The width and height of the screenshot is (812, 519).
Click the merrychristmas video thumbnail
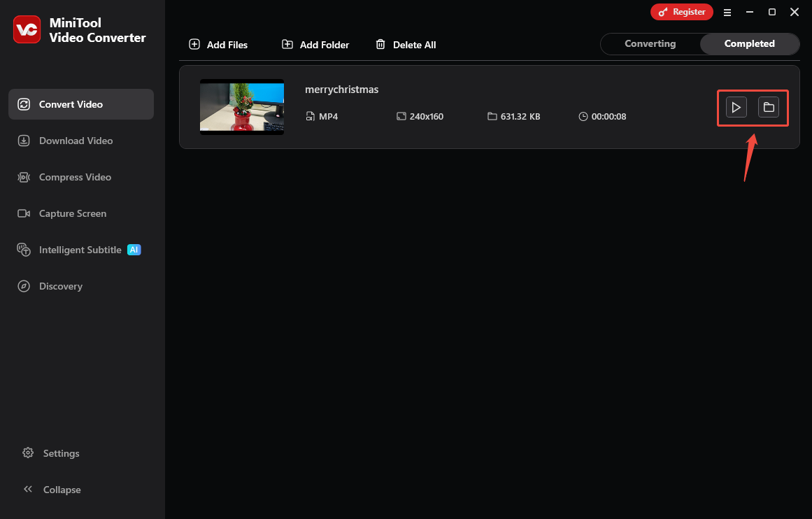241,107
